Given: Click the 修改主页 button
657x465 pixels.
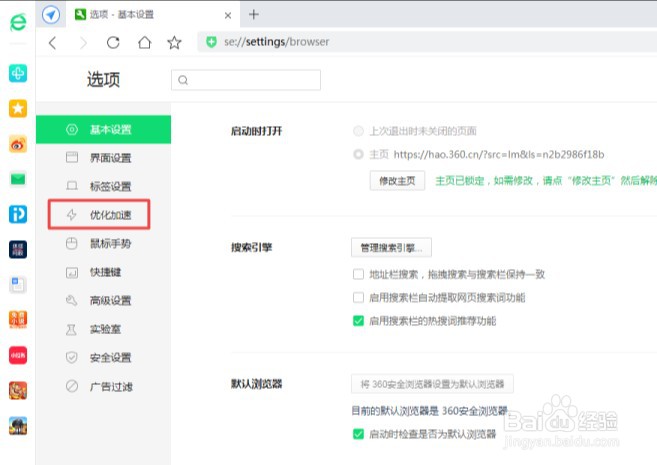Looking at the screenshot, I should (x=397, y=181).
